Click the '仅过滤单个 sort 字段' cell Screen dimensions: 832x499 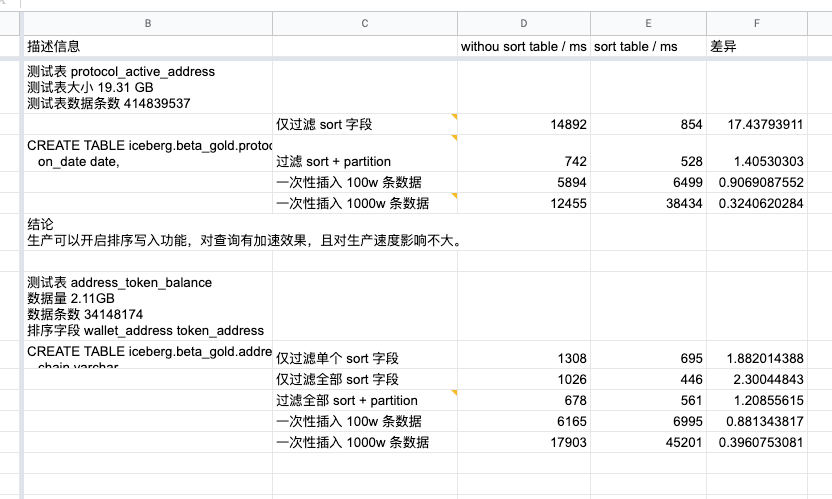click(x=364, y=358)
